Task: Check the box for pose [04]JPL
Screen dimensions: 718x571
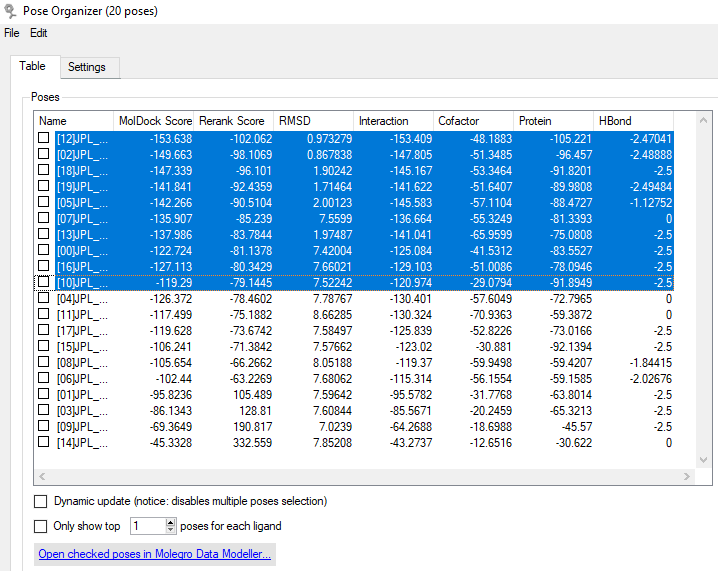Action: tap(44, 298)
